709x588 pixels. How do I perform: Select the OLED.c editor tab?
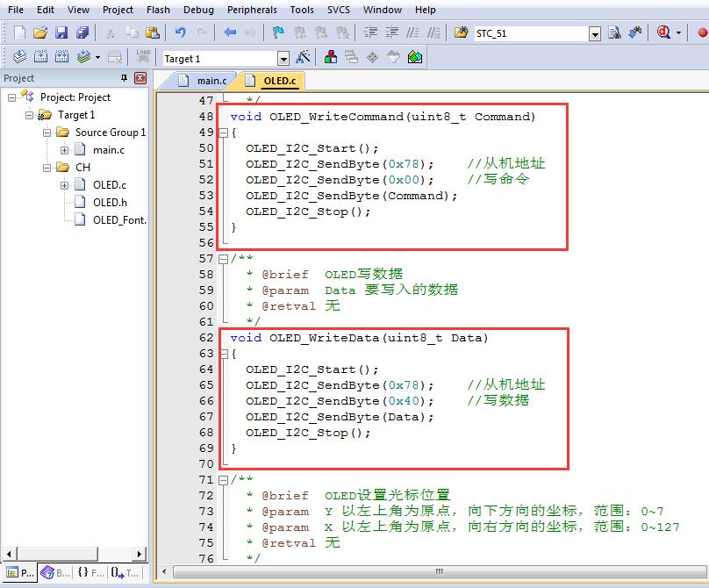271,81
